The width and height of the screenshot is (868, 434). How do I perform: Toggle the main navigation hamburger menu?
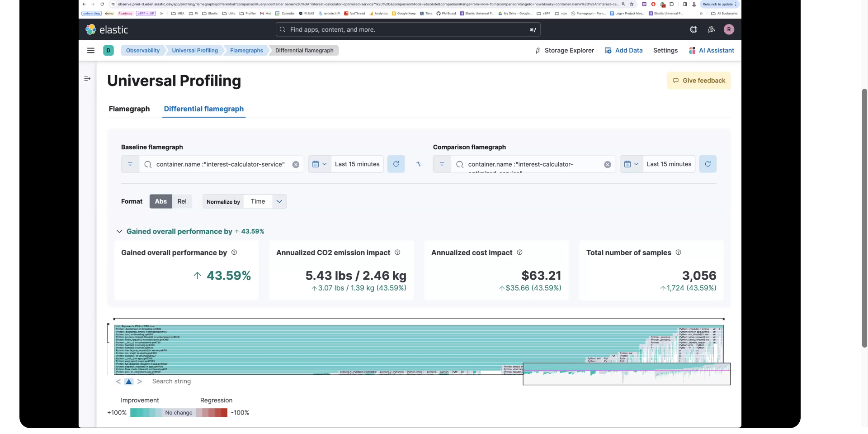91,50
